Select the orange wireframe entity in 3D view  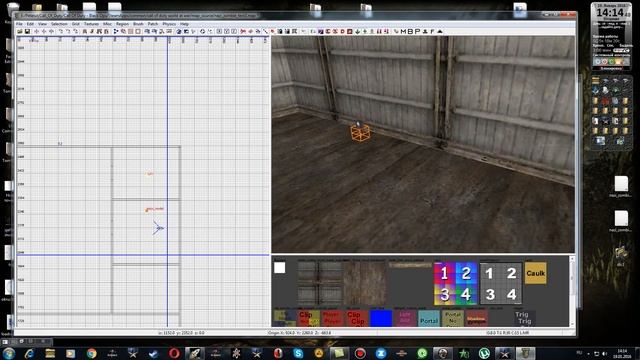360,132
